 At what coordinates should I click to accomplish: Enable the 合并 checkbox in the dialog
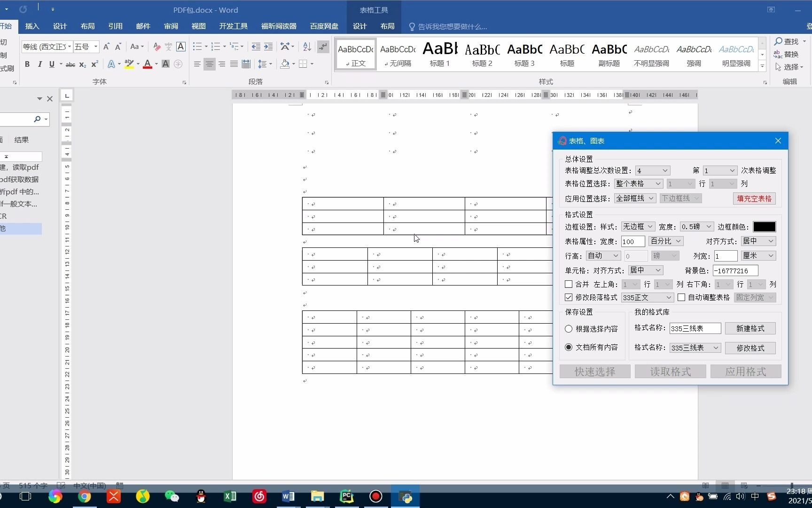568,284
